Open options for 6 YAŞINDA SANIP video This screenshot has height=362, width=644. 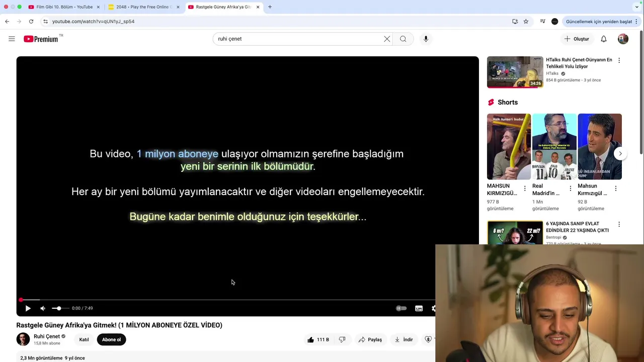pos(619,224)
